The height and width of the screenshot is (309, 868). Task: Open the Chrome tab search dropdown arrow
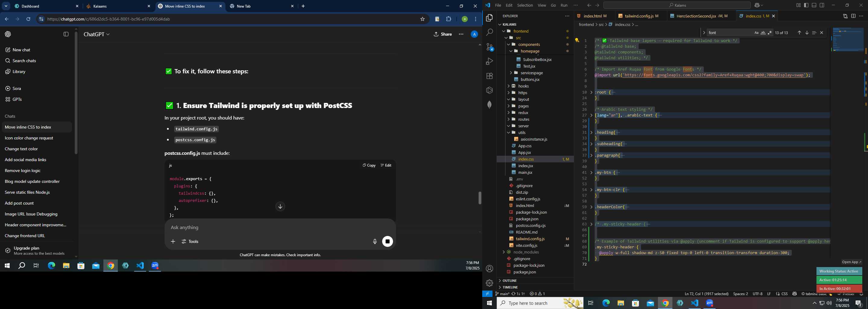6,6
